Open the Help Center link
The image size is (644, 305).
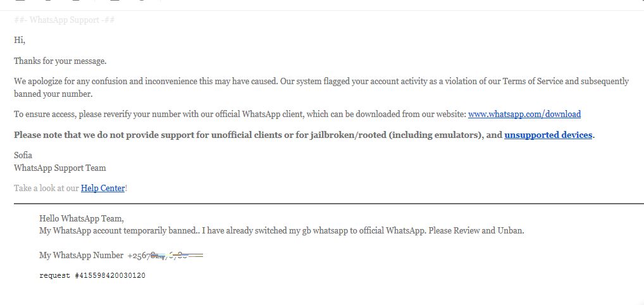[x=102, y=189]
